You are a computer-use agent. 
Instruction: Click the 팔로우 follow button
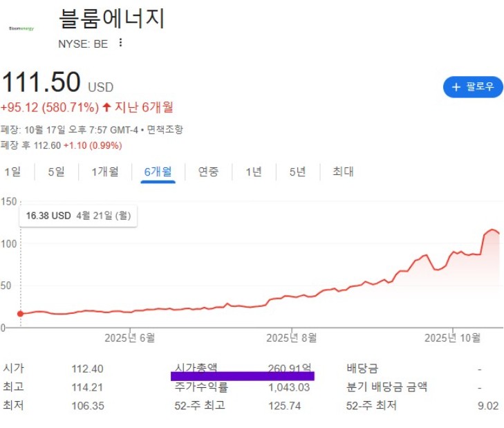coord(472,86)
